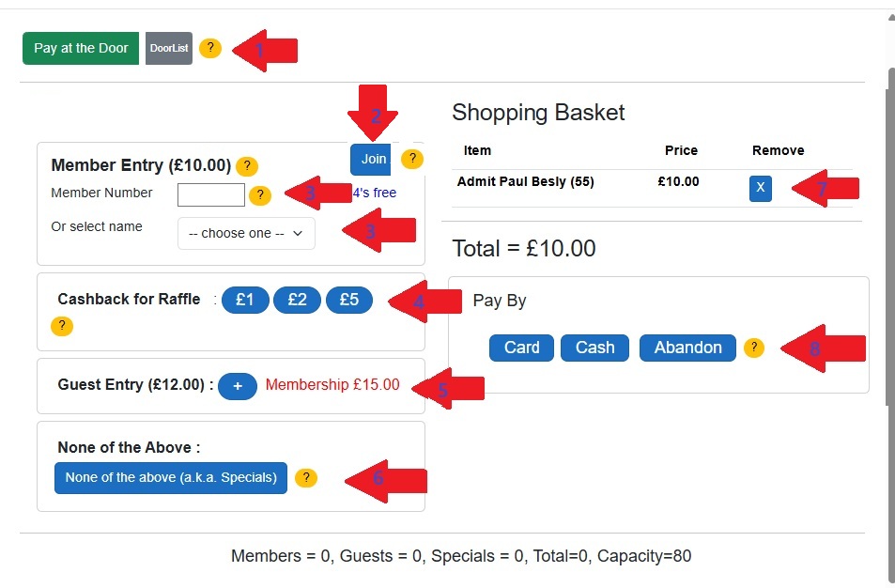
Task: Click help icon under Cashback for Raffle
Action: click(x=61, y=326)
